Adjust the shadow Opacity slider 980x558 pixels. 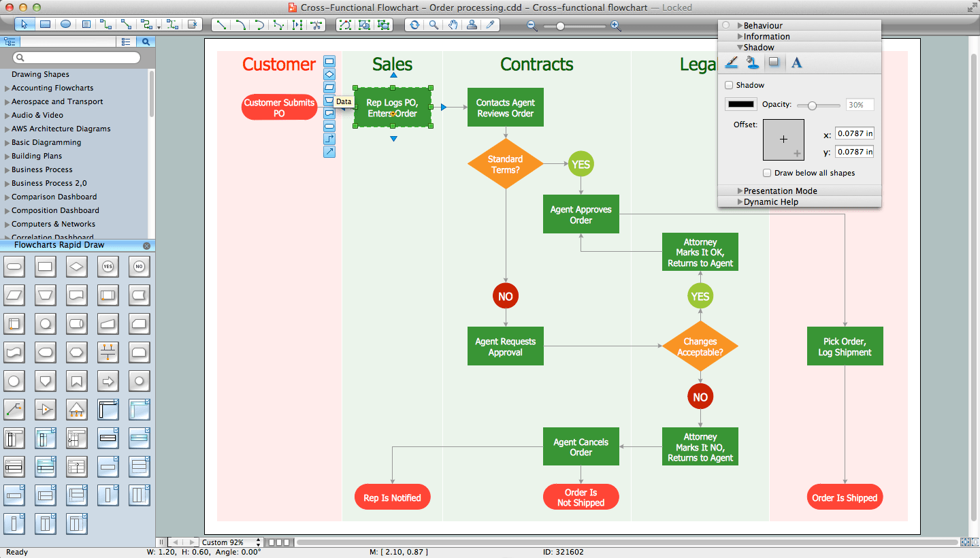coord(812,105)
